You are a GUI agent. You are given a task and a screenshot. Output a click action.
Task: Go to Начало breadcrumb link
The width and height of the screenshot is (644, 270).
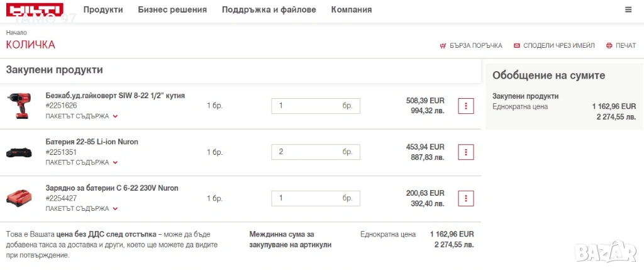[16, 33]
